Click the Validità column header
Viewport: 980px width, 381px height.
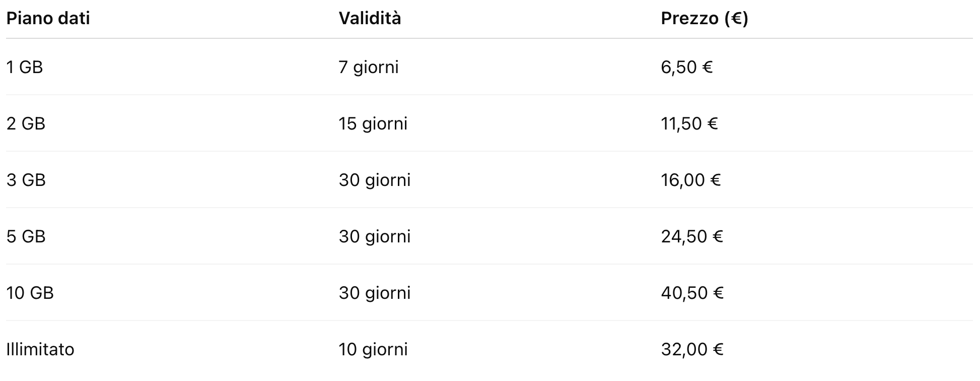point(370,19)
